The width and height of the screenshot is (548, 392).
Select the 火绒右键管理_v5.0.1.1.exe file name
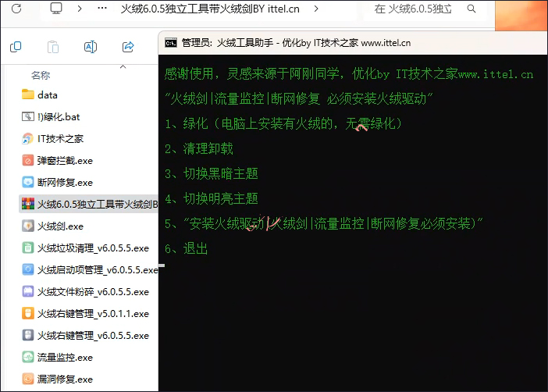94,314
